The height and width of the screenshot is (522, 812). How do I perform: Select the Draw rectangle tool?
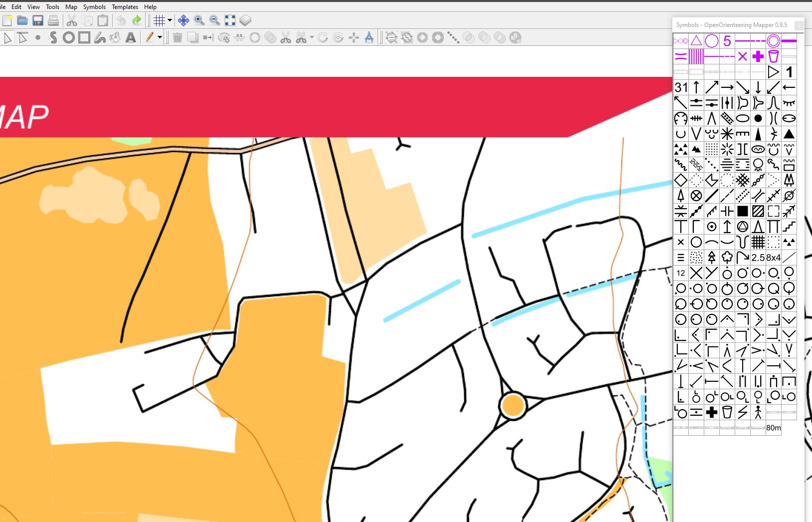(84, 37)
